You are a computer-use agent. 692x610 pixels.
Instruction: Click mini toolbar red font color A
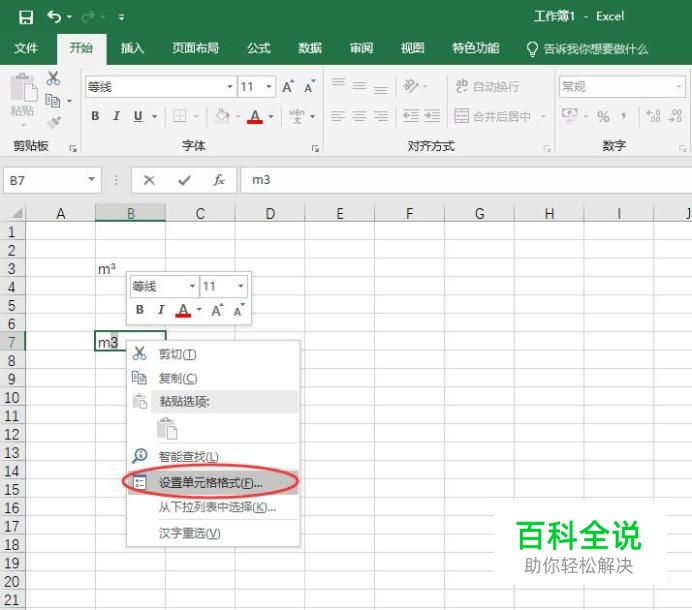[x=183, y=310]
